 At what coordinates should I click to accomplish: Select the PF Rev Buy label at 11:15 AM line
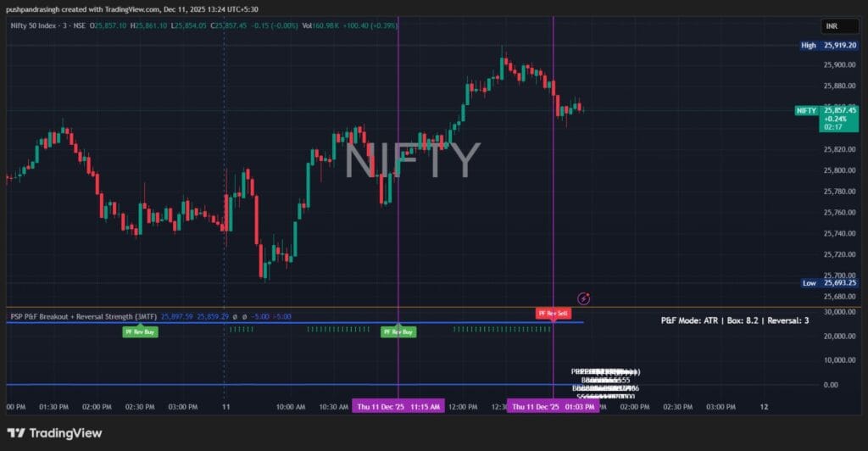point(398,332)
